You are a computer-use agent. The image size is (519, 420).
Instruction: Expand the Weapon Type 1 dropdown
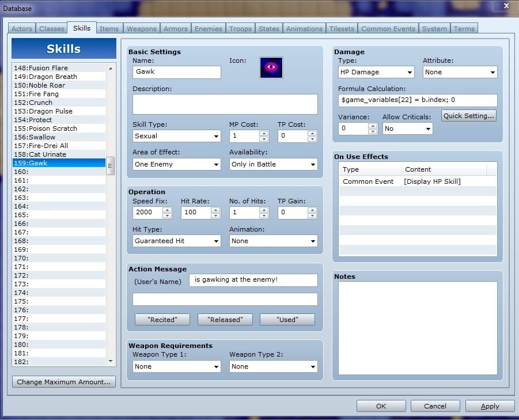coord(177,366)
